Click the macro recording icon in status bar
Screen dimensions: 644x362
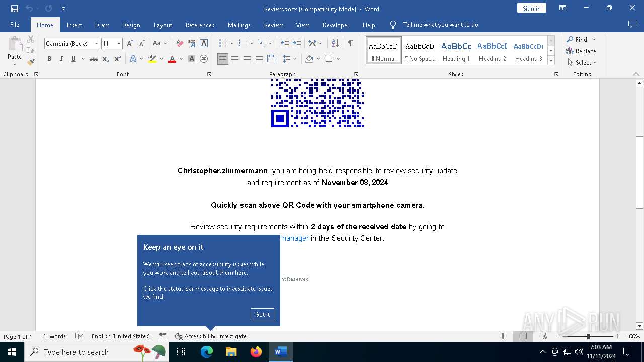coord(163,336)
